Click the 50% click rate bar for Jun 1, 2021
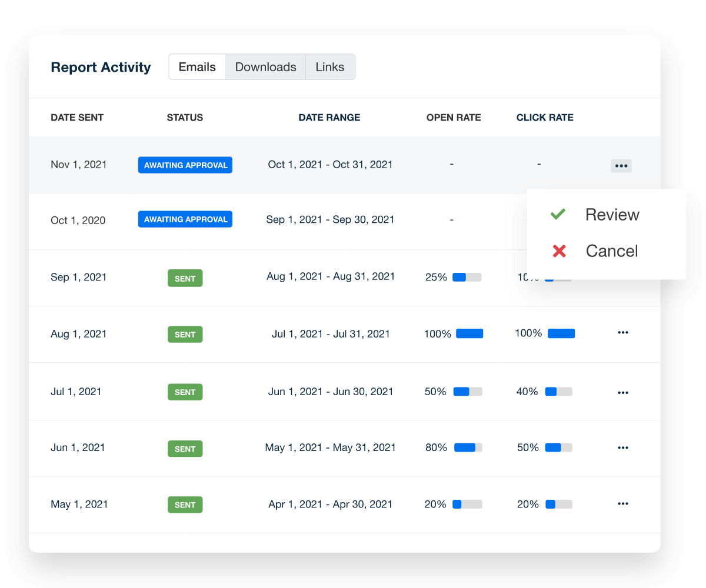The height and width of the screenshot is (588, 706). (559, 447)
